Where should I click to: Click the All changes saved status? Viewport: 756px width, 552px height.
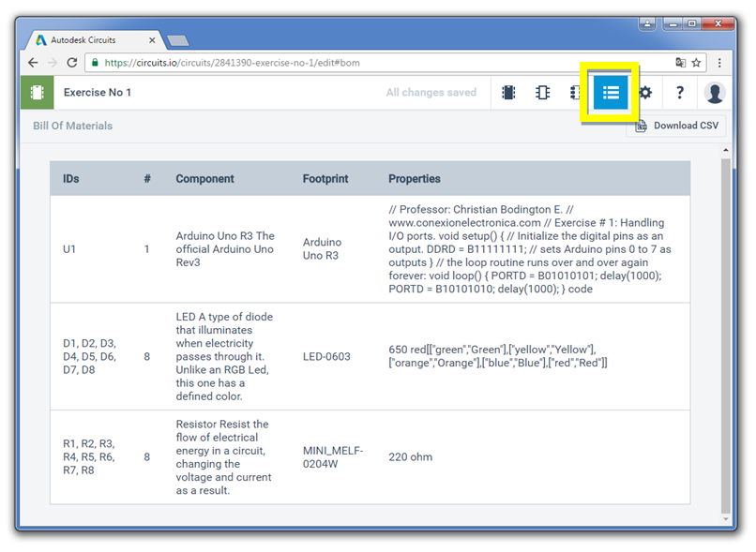tap(431, 92)
